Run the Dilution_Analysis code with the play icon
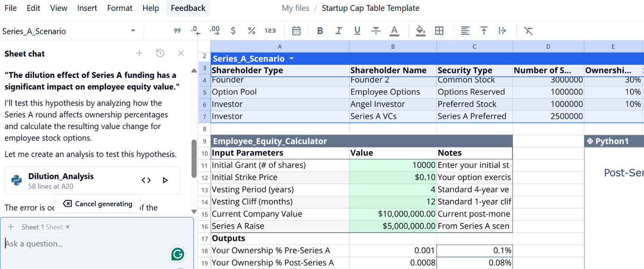 click(x=166, y=180)
